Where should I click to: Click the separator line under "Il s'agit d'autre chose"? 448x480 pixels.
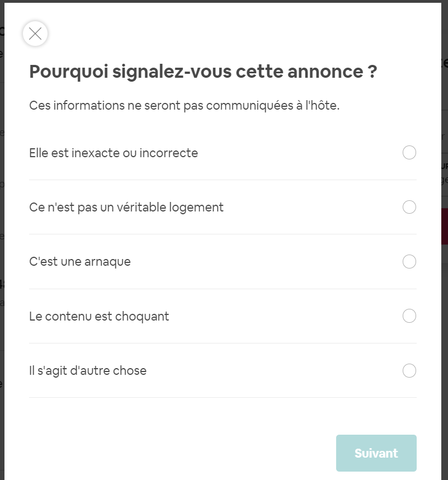[223, 397]
